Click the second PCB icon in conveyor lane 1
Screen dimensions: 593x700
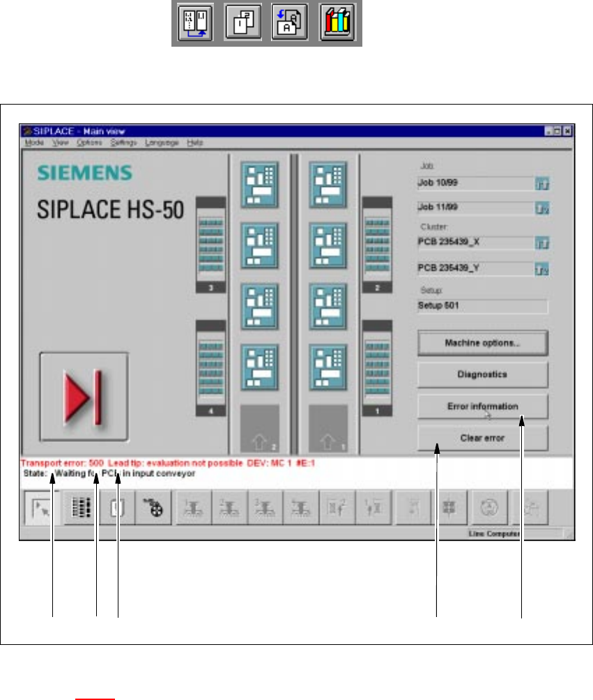coord(328,245)
